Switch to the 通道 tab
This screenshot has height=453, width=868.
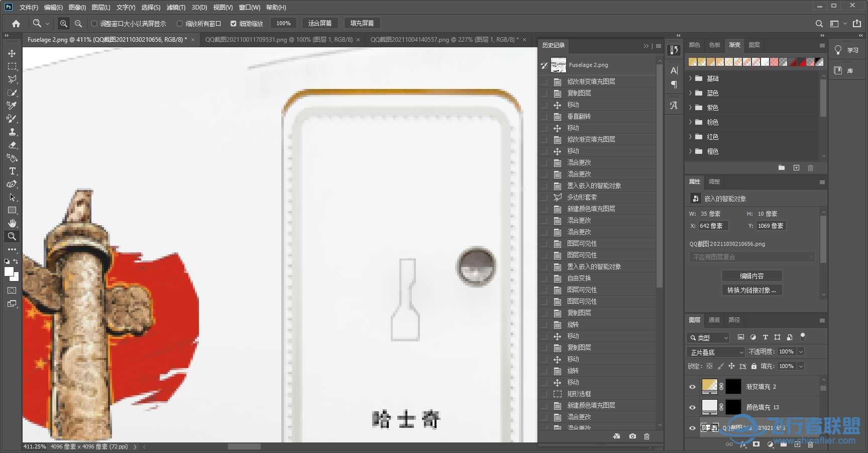714,320
